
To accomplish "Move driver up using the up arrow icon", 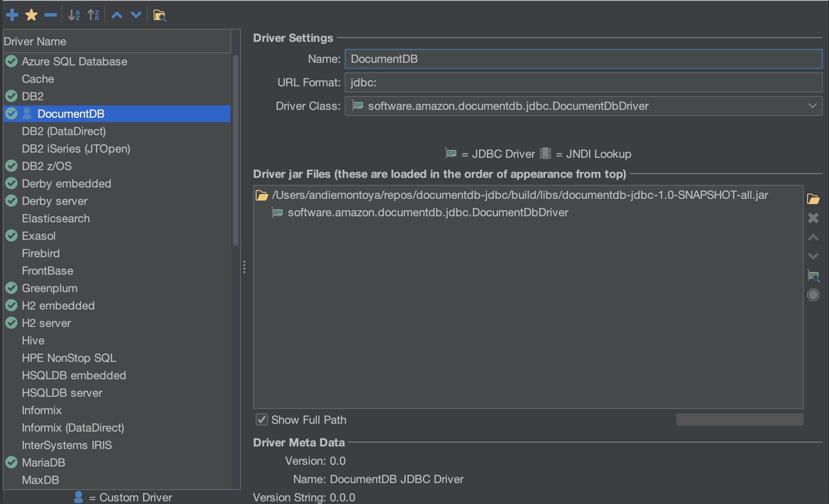I will pos(116,14).
